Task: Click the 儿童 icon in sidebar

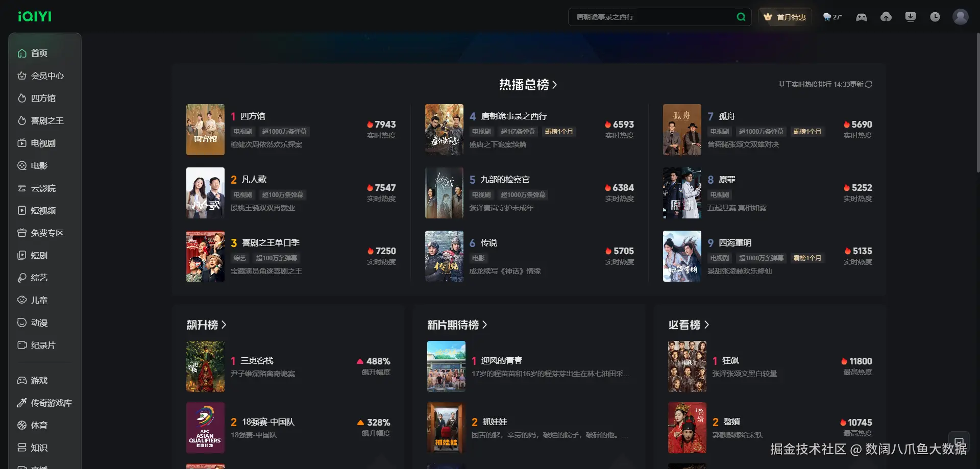Action: coord(22,300)
